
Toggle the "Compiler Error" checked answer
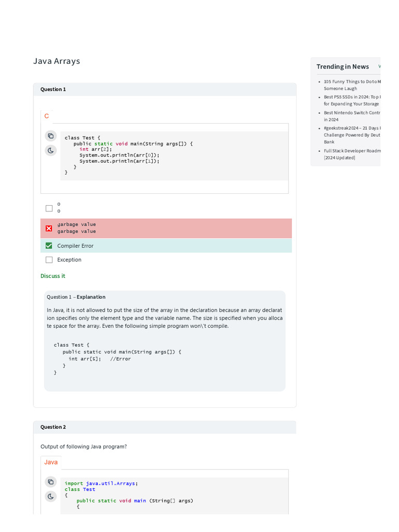[x=49, y=246]
